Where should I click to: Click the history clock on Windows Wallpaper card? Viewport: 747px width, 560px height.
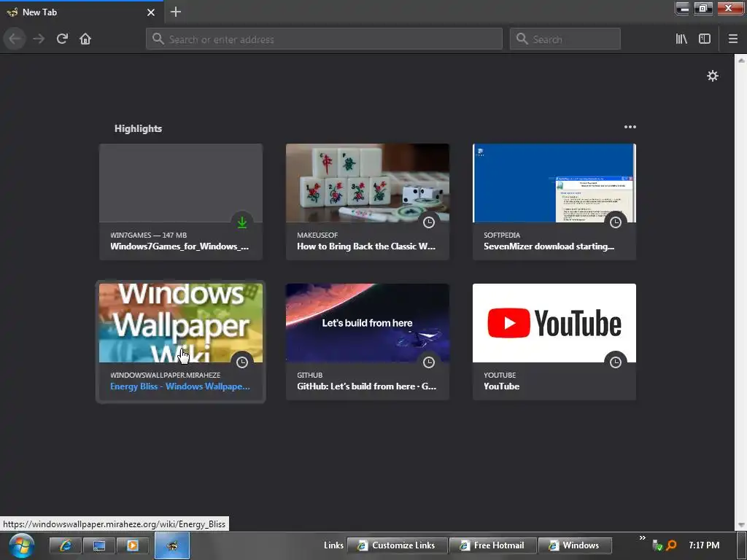242,362
